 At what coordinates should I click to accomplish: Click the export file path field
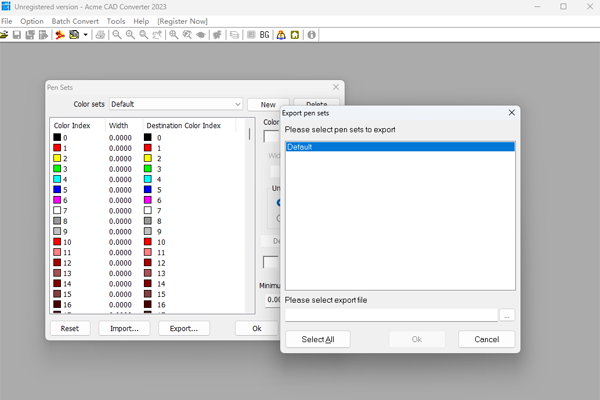(x=390, y=315)
